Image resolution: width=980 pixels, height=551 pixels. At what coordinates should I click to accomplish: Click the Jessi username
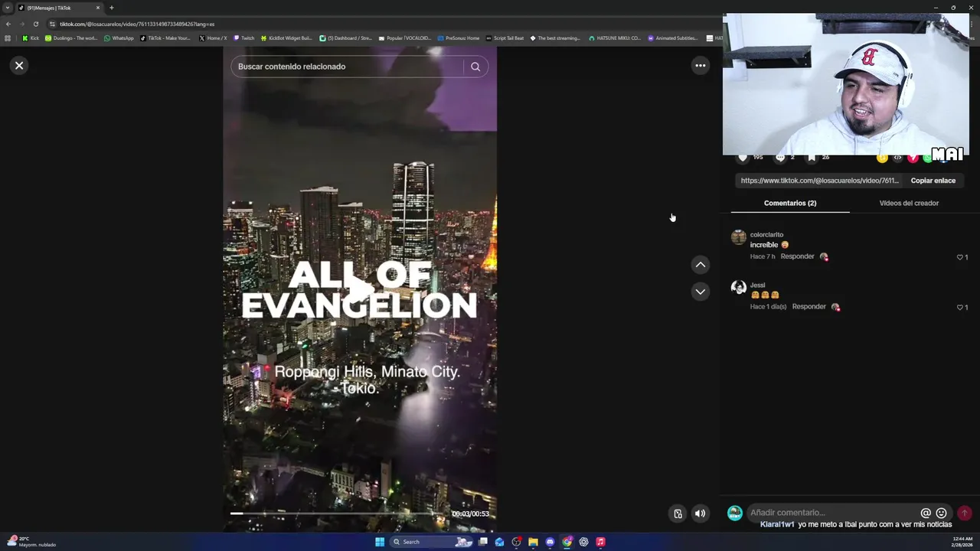point(757,285)
